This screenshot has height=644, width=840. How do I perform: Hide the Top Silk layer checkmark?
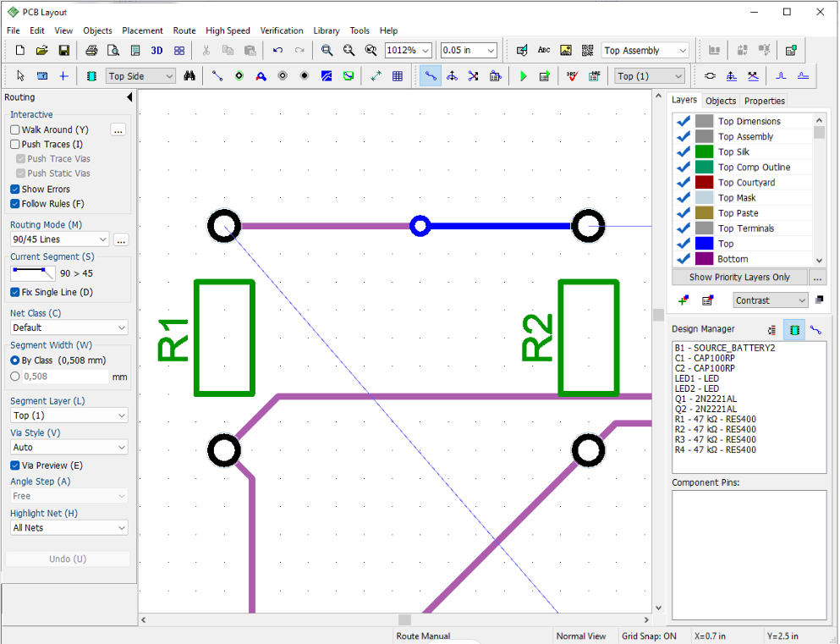click(x=683, y=151)
